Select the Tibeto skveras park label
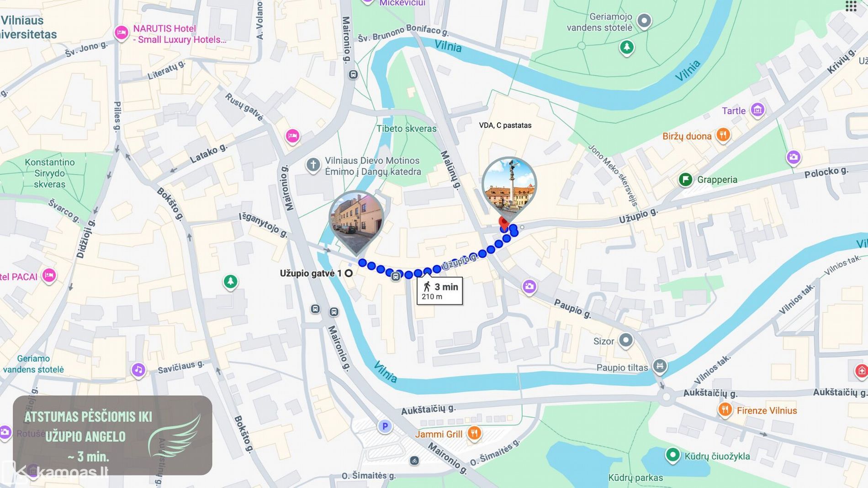Viewport: 868px width, 488px height. 406,129
